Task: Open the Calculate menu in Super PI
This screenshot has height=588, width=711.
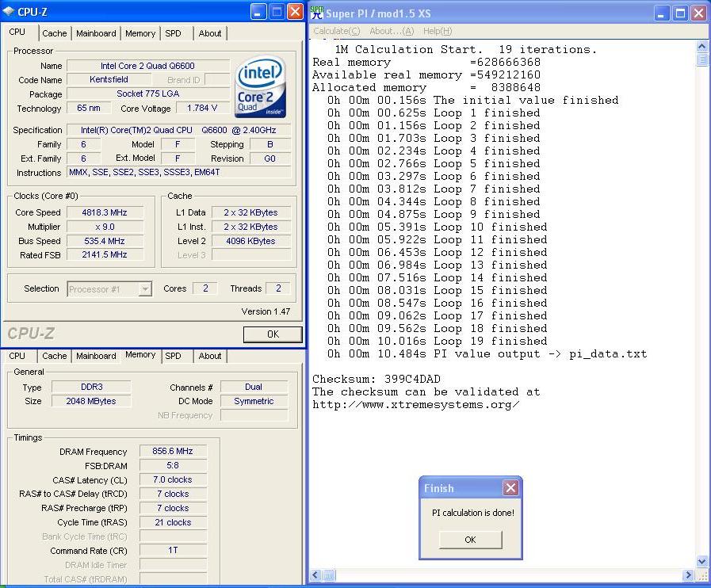Action: point(337,31)
